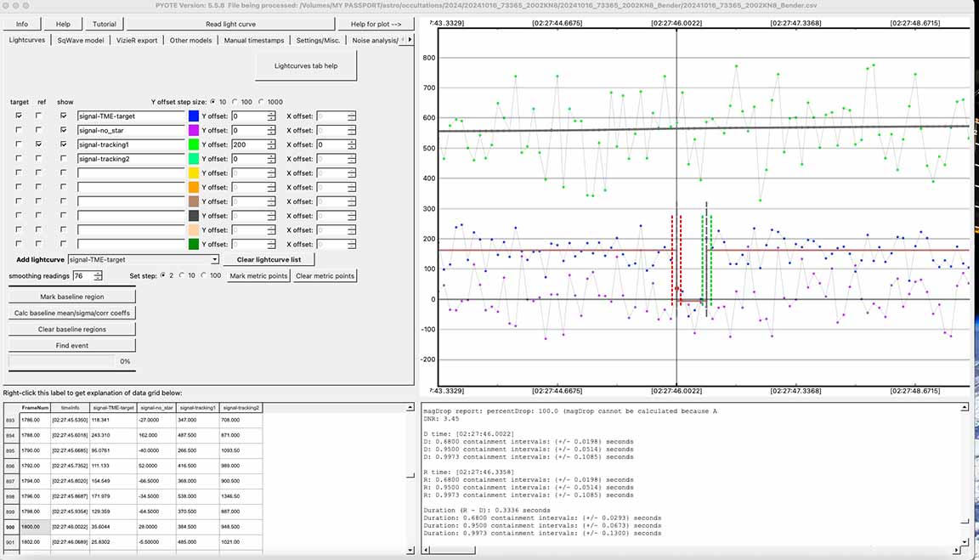Viewport: 979px width, 560px height.
Task: Click the Y offset stepper for signal-TME-target
Action: [x=271, y=116]
